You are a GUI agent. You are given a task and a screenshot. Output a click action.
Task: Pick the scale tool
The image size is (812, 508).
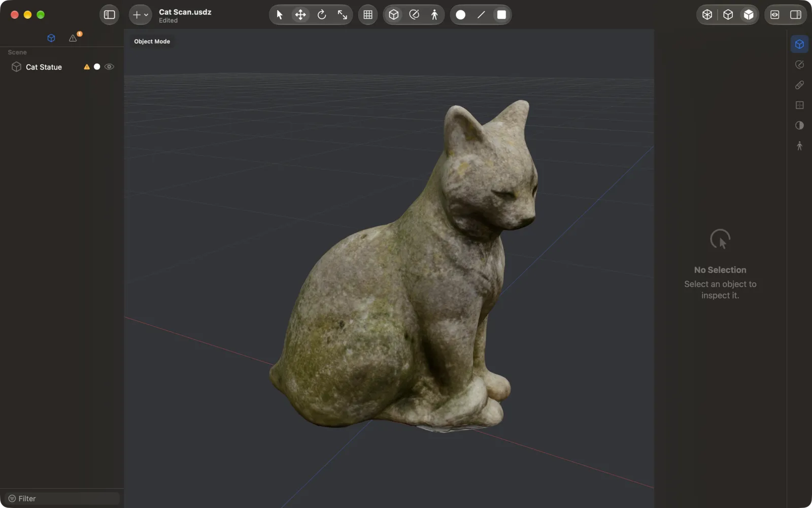(343, 15)
